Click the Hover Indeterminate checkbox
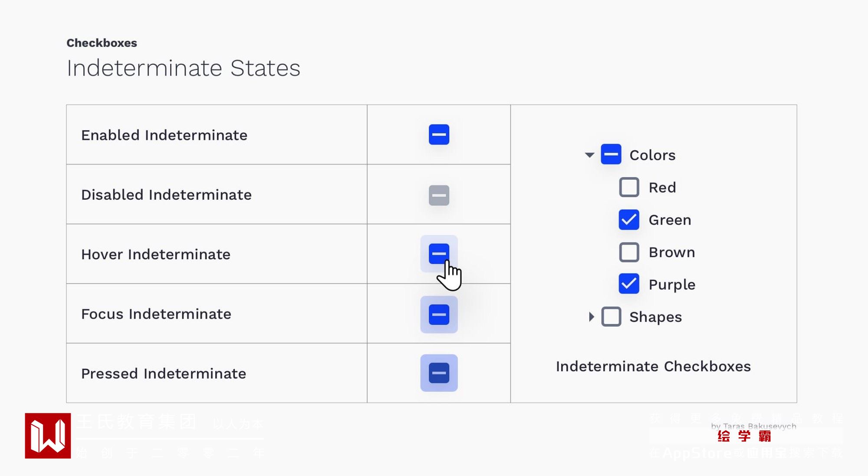This screenshot has width=868, height=476. pyautogui.click(x=439, y=254)
